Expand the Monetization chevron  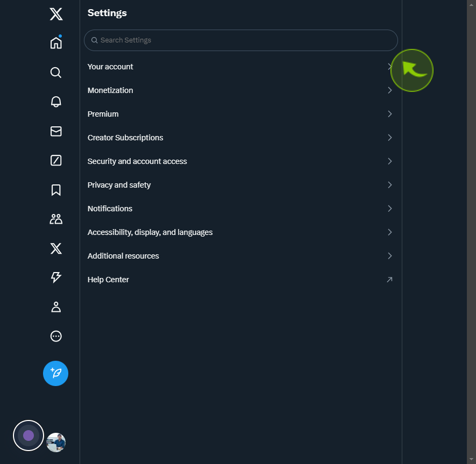pos(390,90)
